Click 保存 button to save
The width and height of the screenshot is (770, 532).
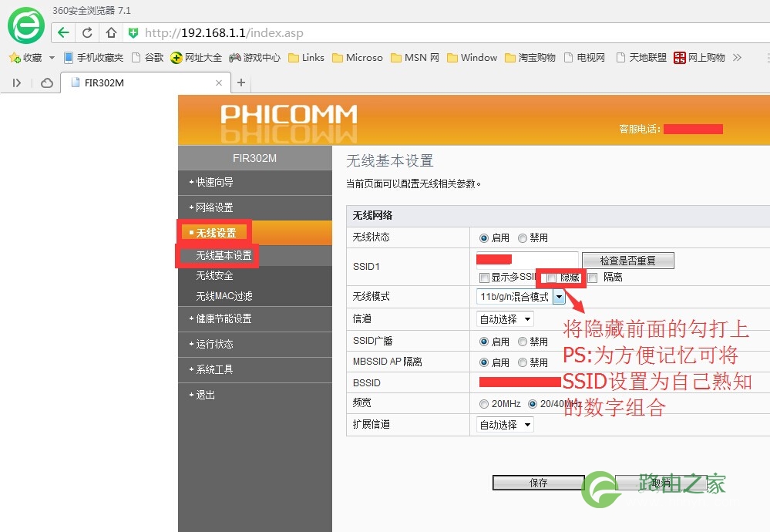pos(538,483)
